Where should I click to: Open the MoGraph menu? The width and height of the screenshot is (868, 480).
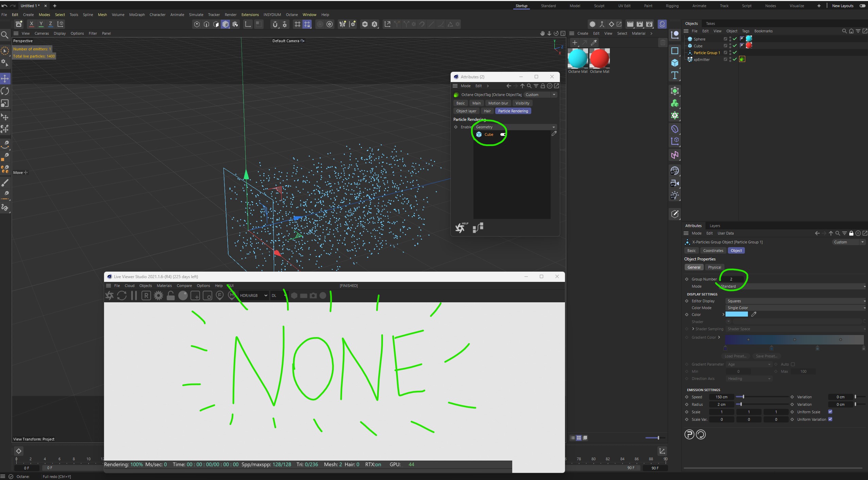coord(137,15)
